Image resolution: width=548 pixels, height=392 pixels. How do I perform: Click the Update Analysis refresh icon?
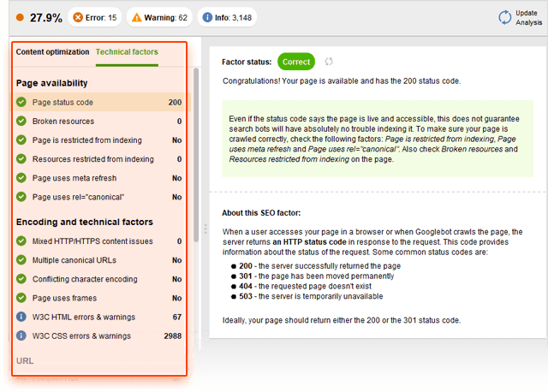pos(504,17)
